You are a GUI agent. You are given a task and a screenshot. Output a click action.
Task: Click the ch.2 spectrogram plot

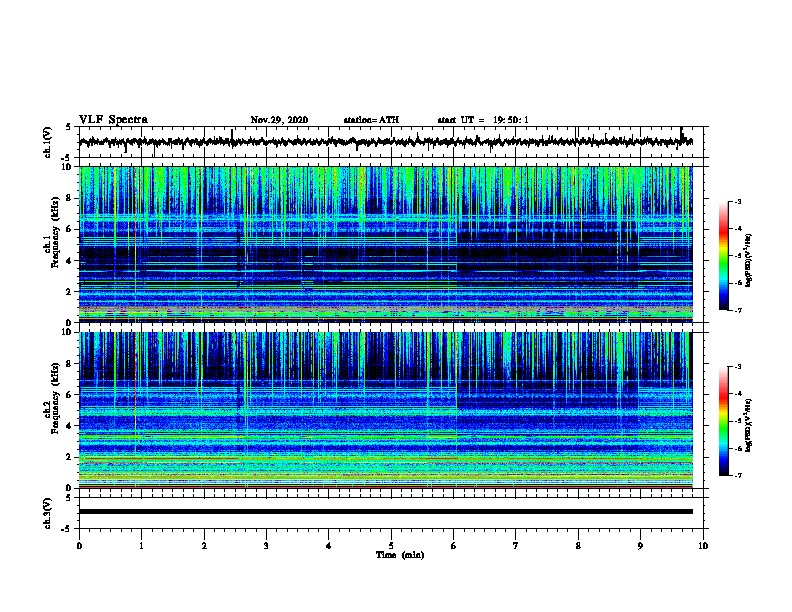(385, 410)
